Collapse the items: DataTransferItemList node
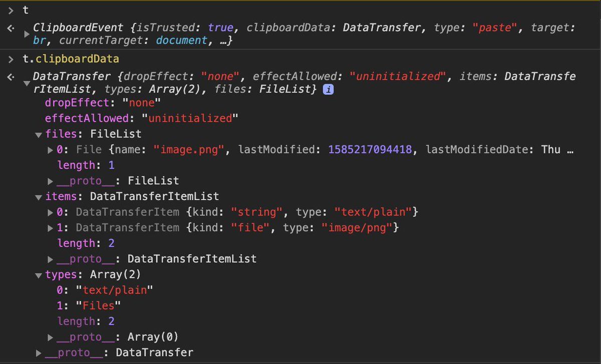 tap(39, 197)
